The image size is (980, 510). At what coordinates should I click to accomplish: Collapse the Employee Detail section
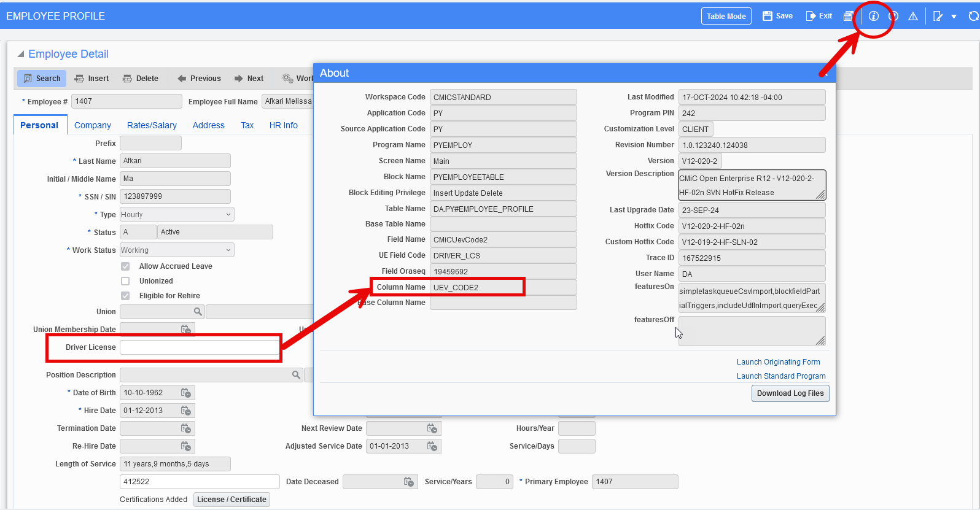tap(21, 54)
